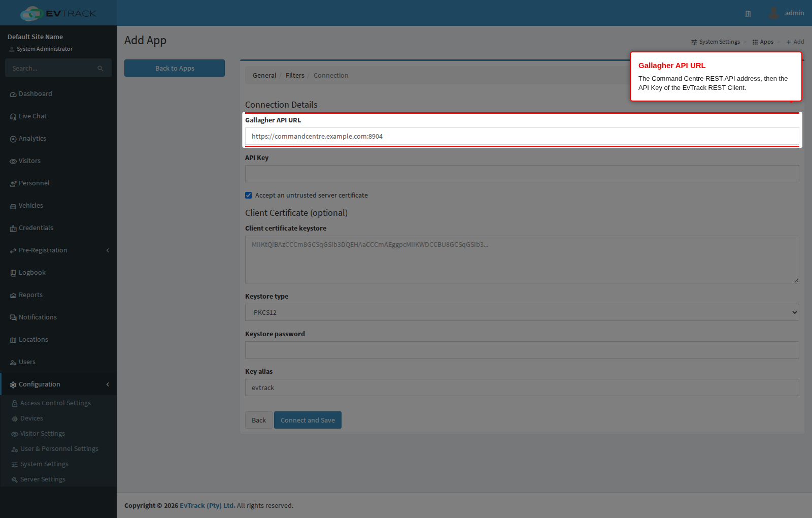Open Live Chat headset icon

[13, 117]
